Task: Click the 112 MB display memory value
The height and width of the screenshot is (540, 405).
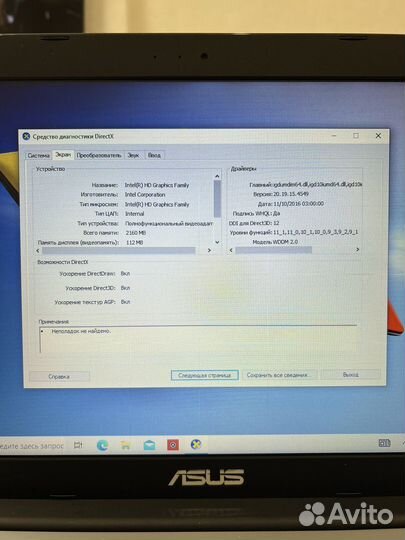Action: 134,242
